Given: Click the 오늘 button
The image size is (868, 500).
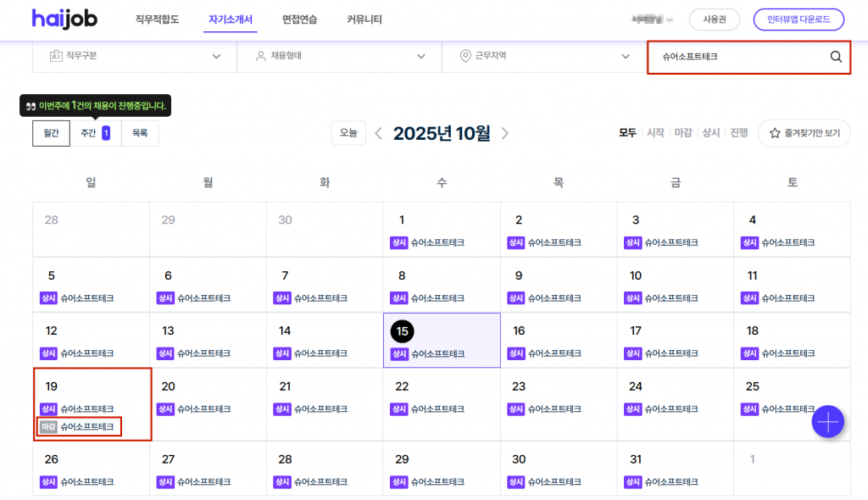Looking at the screenshot, I should [348, 133].
